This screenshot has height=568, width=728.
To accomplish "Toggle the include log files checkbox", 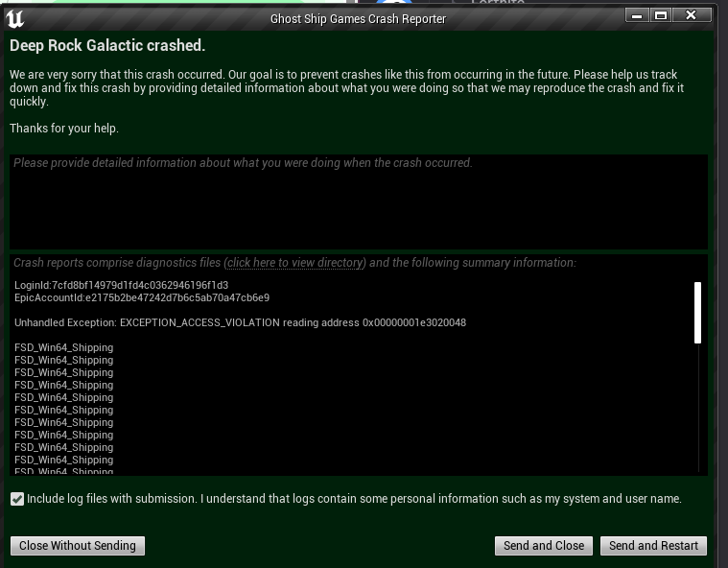I will [x=17, y=499].
